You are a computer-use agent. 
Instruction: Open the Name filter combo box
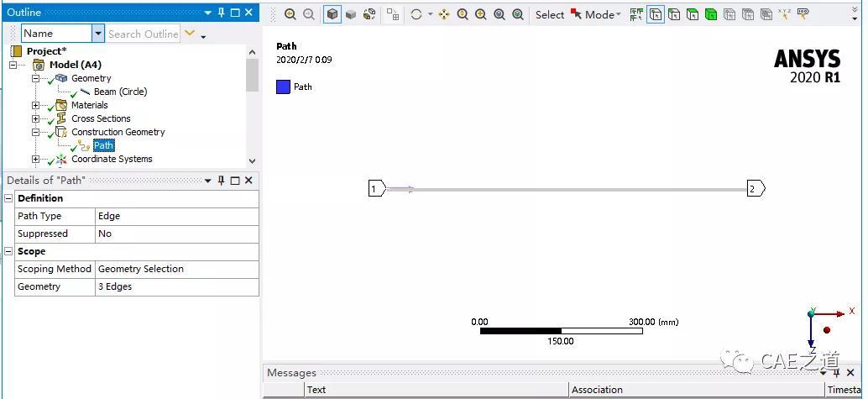(63, 34)
